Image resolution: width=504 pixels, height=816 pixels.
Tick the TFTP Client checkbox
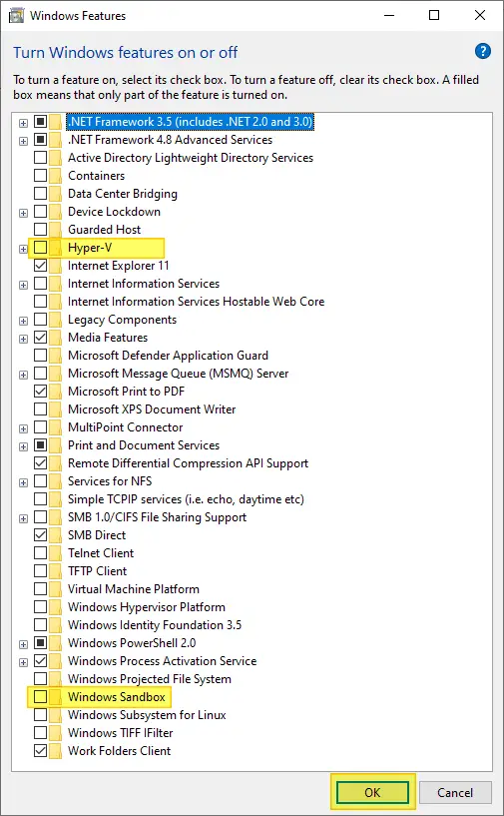pos(40,571)
